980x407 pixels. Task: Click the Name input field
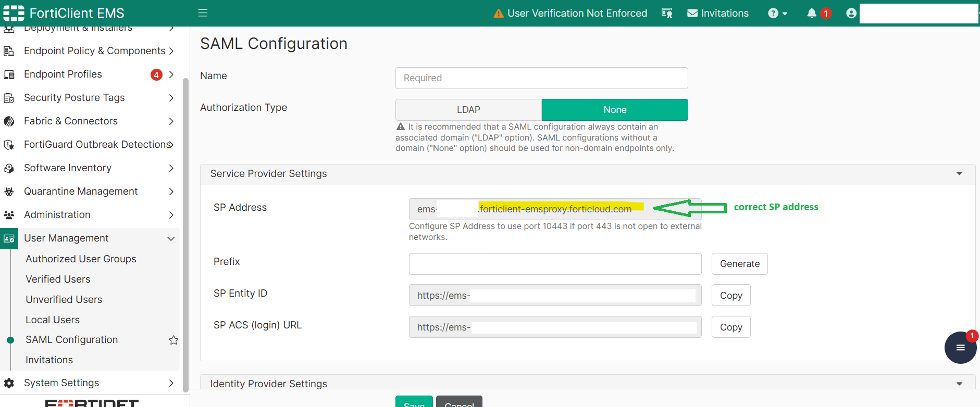click(x=541, y=78)
